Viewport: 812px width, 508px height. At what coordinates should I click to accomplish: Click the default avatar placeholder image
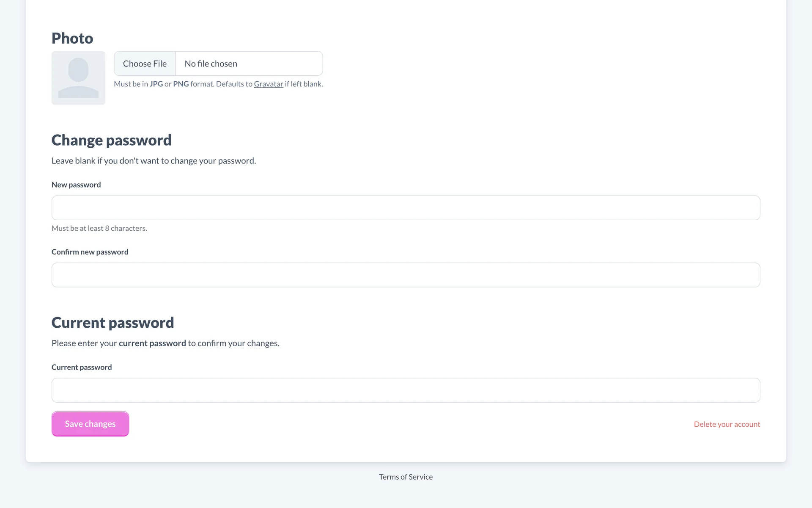pos(78,78)
